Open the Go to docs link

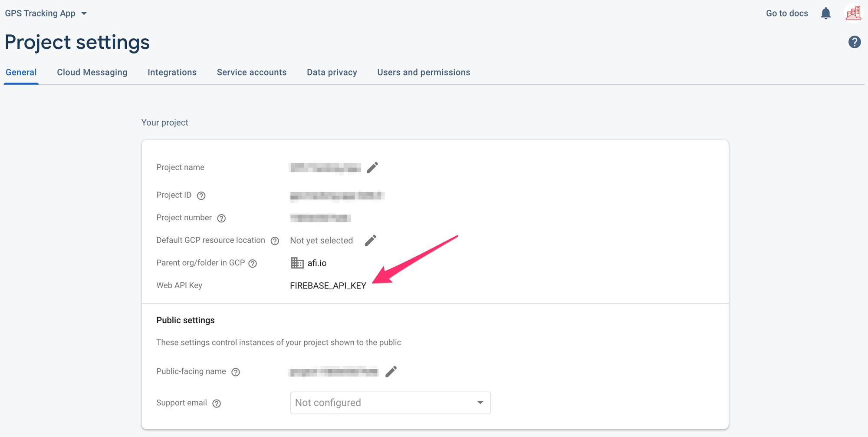[x=786, y=13]
